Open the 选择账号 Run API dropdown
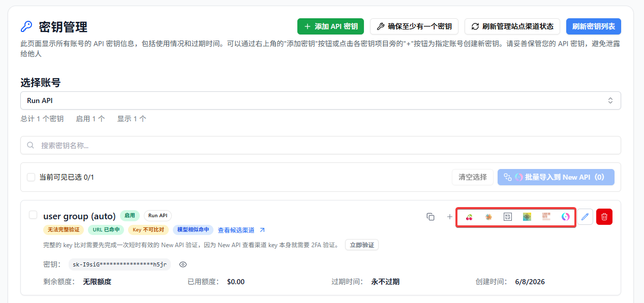 point(321,100)
